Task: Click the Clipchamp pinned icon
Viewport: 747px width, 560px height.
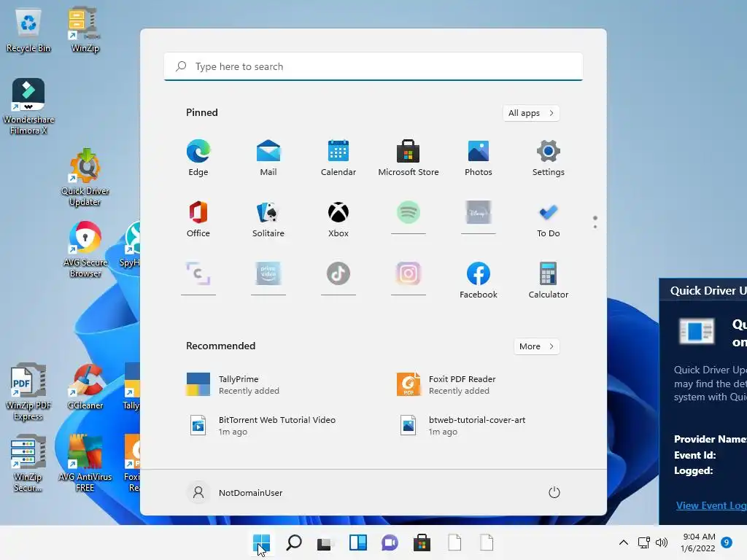Action: [198, 274]
